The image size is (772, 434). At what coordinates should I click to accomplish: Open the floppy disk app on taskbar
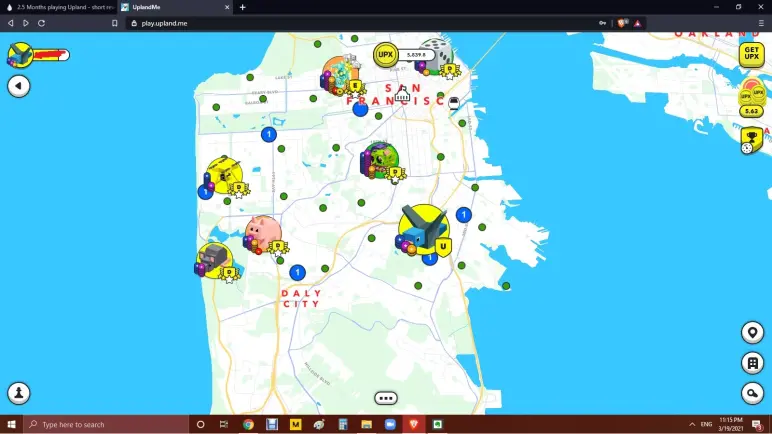(x=272, y=424)
